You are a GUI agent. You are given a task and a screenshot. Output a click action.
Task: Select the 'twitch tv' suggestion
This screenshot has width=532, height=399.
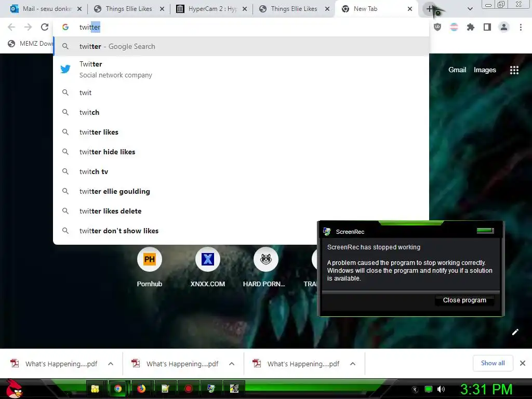click(x=241, y=171)
